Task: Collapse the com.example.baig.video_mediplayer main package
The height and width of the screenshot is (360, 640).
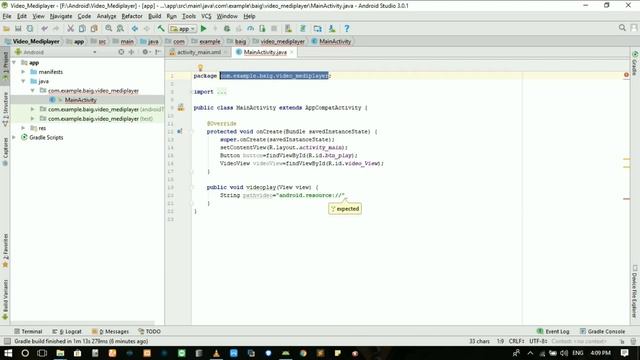Action: (x=33, y=91)
